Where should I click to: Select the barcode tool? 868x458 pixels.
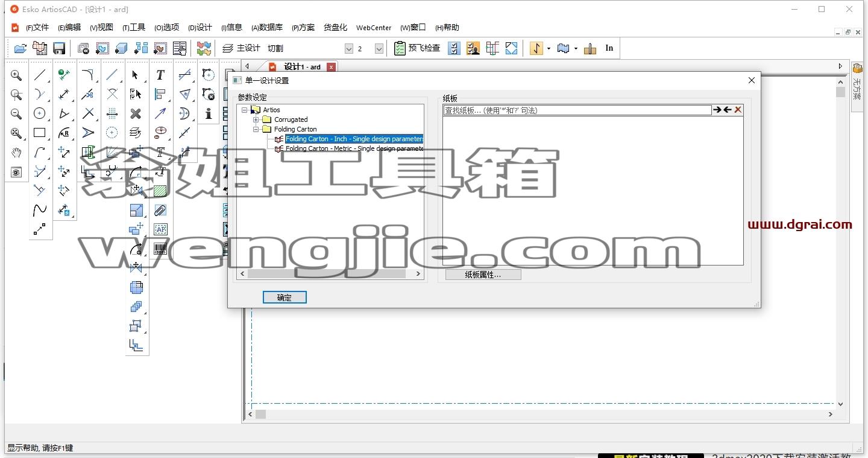160,249
